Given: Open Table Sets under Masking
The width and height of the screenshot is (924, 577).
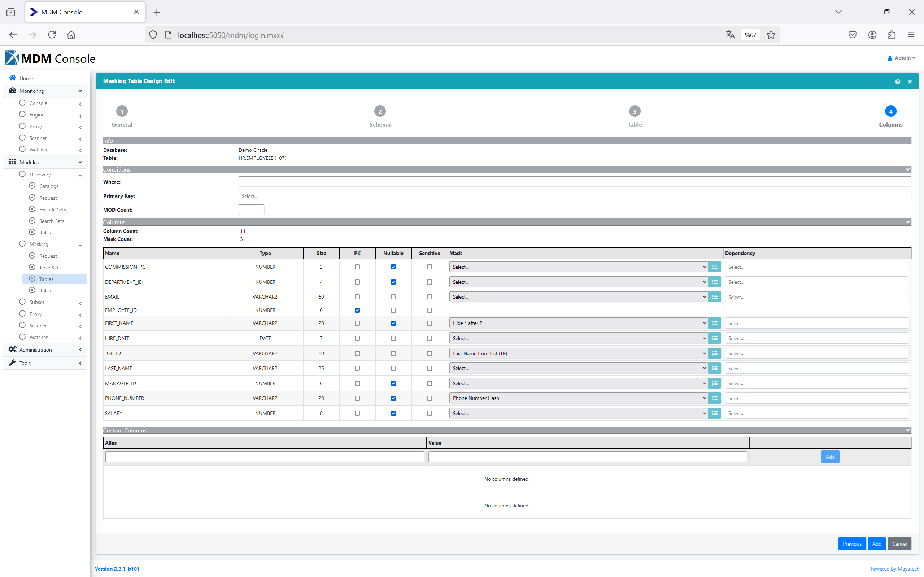Looking at the screenshot, I should (x=50, y=268).
